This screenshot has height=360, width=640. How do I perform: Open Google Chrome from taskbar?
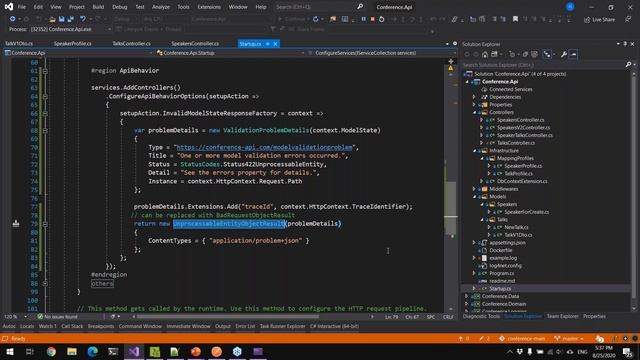coord(51,351)
